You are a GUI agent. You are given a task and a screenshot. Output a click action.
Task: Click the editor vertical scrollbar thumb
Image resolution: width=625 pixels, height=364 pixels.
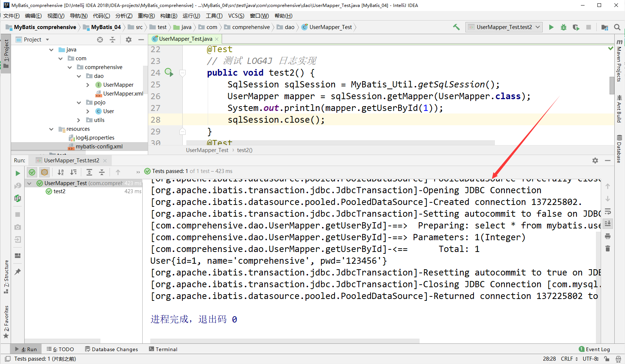tap(612, 85)
